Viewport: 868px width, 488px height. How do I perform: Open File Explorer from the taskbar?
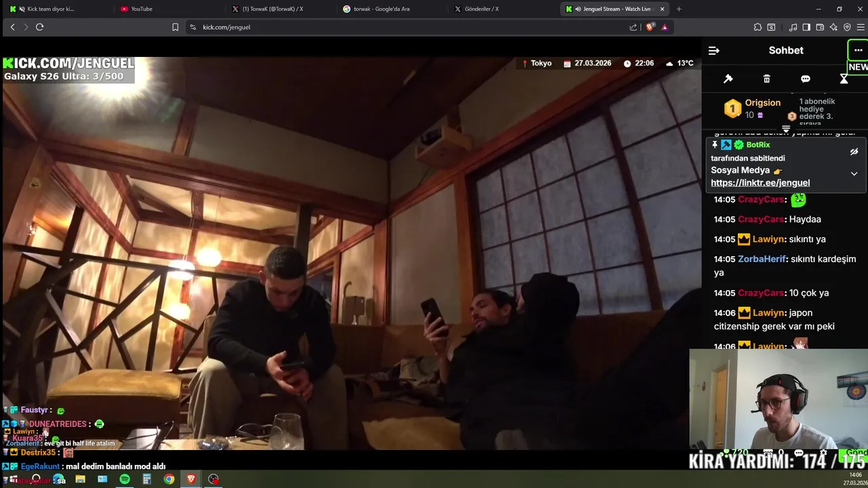[x=80, y=479]
